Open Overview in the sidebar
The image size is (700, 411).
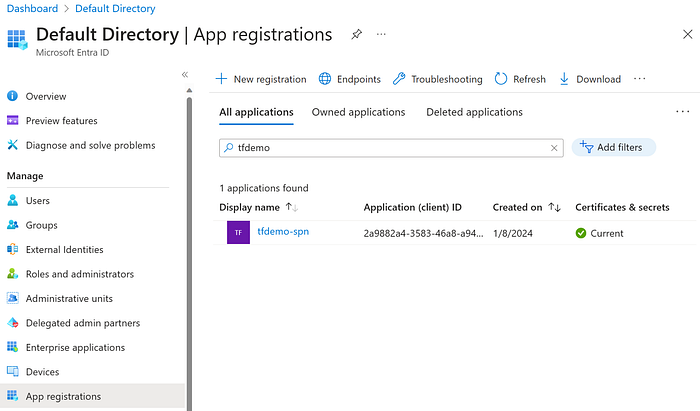pos(46,96)
